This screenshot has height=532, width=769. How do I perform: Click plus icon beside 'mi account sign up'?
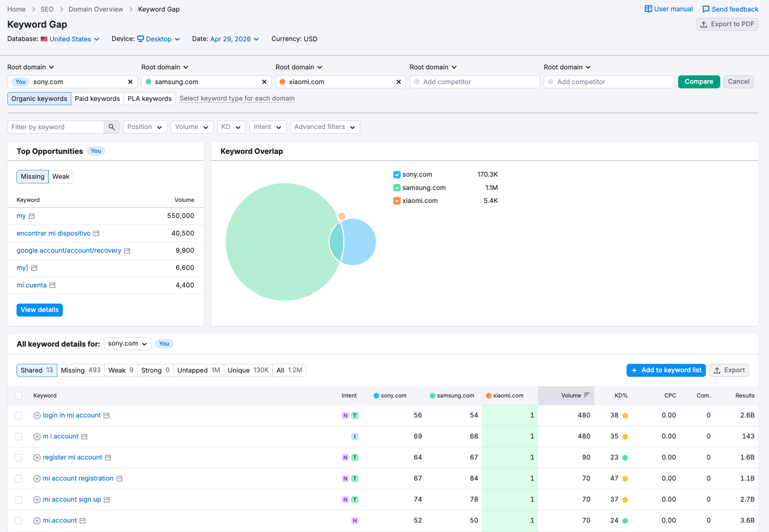pyautogui.click(x=37, y=499)
